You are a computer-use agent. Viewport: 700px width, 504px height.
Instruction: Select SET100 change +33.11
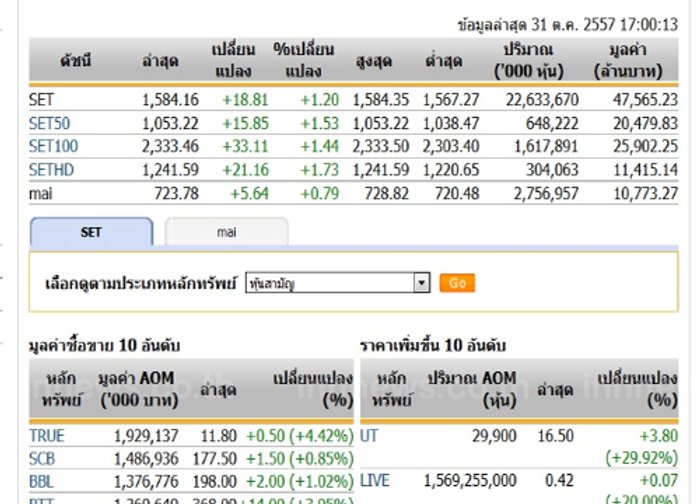(x=245, y=146)
